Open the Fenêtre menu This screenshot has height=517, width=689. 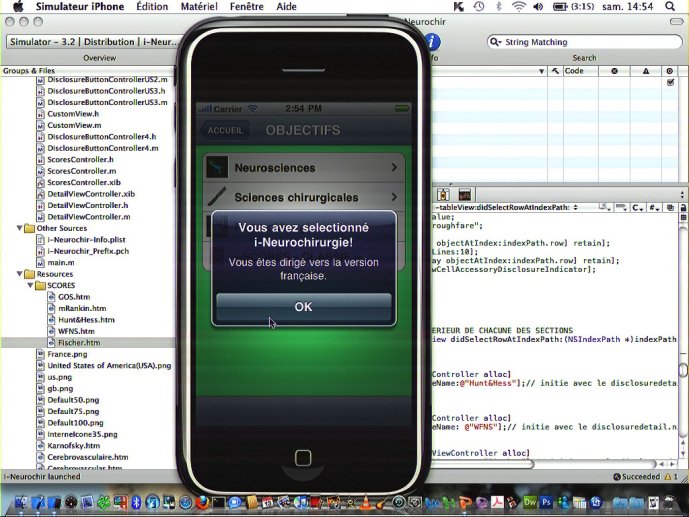tap(247, 7)
